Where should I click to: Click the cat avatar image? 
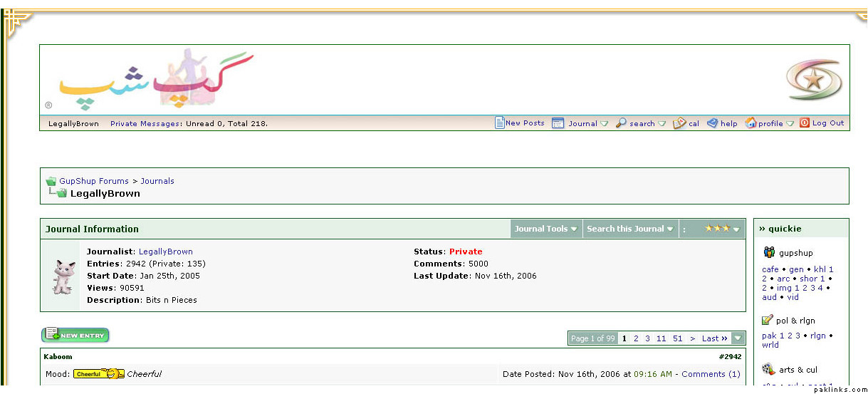(63, 276)
